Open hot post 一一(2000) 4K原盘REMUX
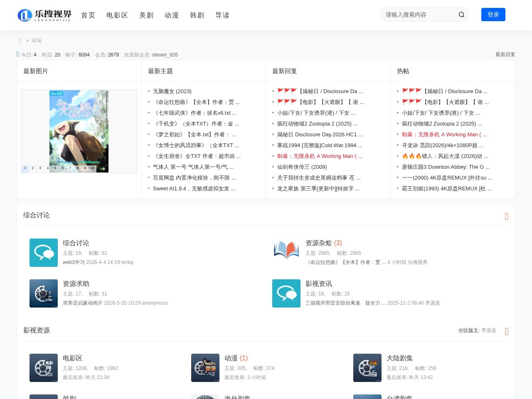This screenshot has width=532, height=399. click(x=447, y=177)
